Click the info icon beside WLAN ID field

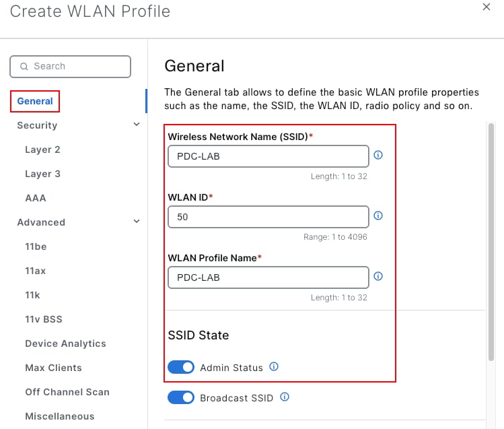(378, 216)
